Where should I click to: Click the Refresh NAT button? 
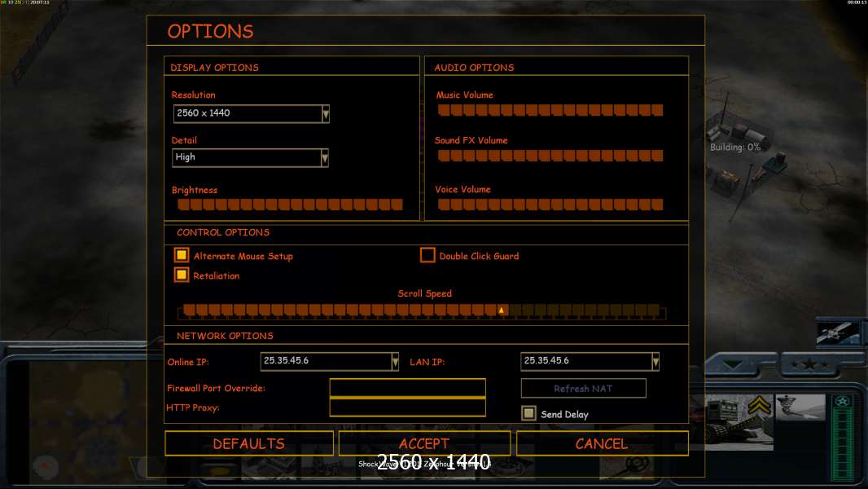[584, 388]
